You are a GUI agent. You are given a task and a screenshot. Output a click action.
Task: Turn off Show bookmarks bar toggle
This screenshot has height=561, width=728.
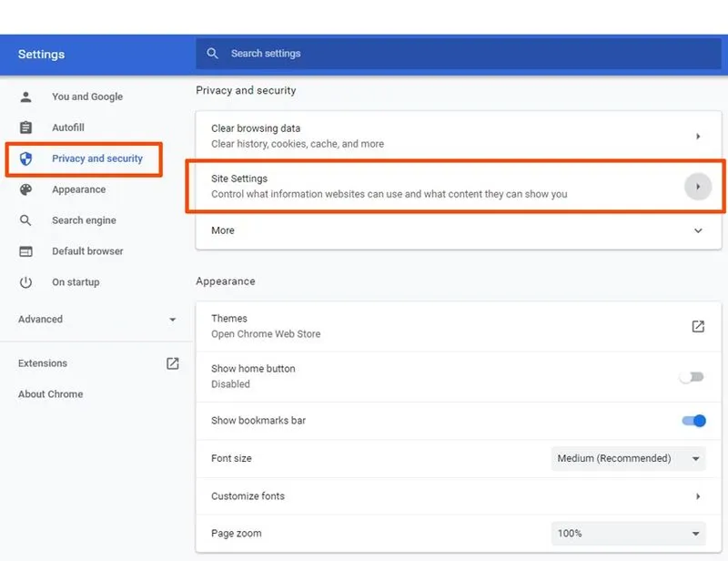[693, 421]
